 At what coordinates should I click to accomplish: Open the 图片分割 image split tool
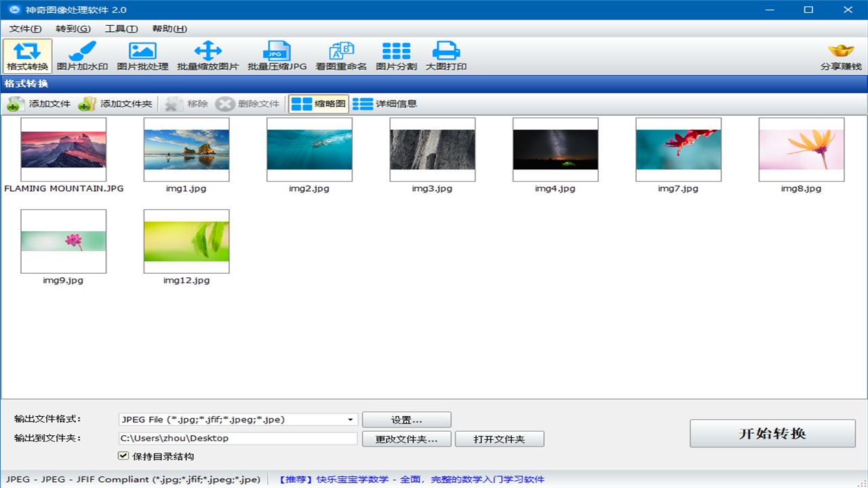396,56
